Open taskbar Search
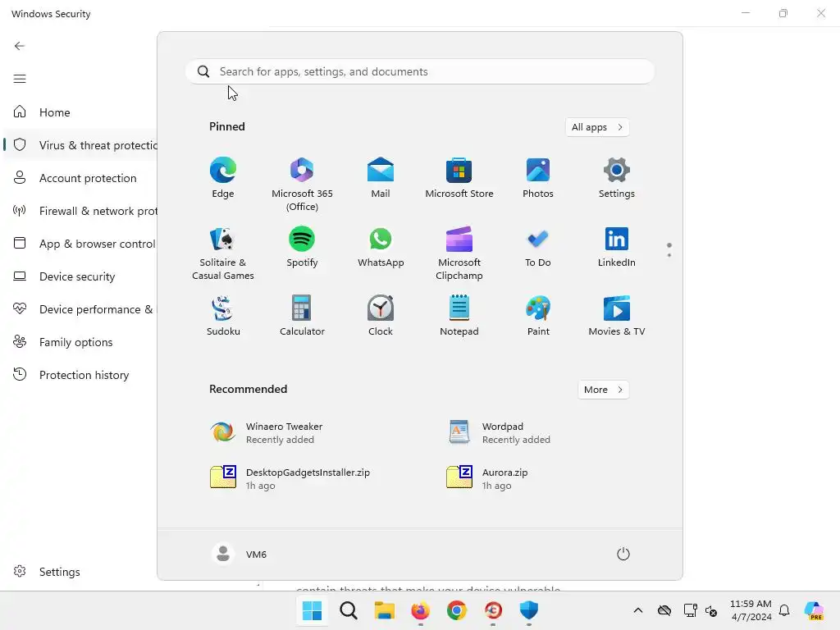The image size is (840, 630). click(348, 610)
